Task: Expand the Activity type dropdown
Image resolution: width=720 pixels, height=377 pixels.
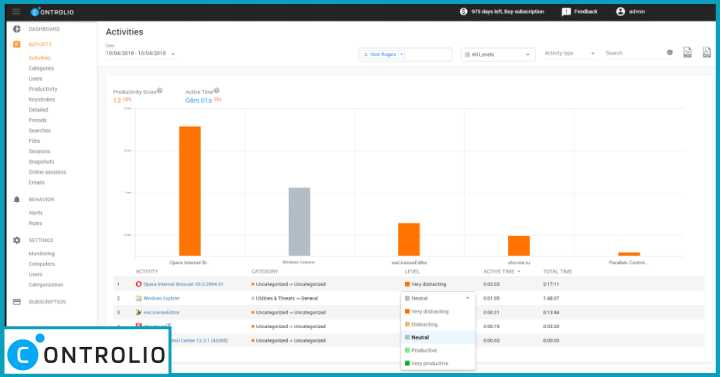Action: [x=570, y=53]
